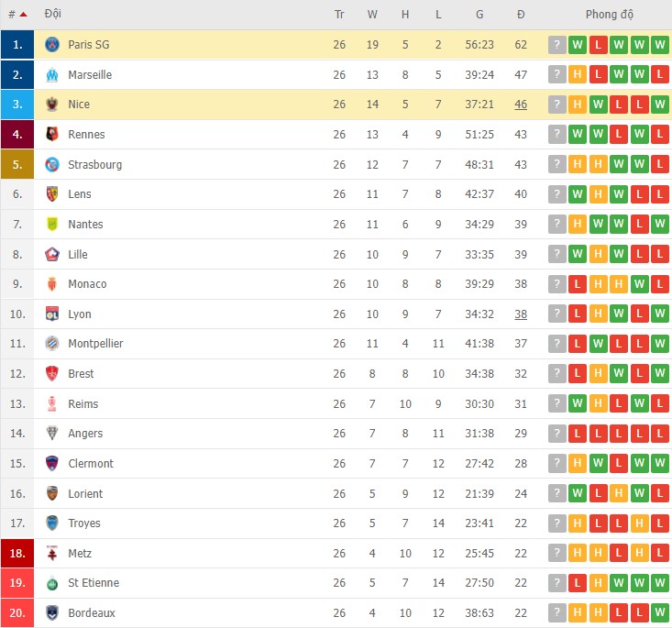Click the Bordeaux team crest
This screenshot has width=672, height=628.
coord(52,613)
